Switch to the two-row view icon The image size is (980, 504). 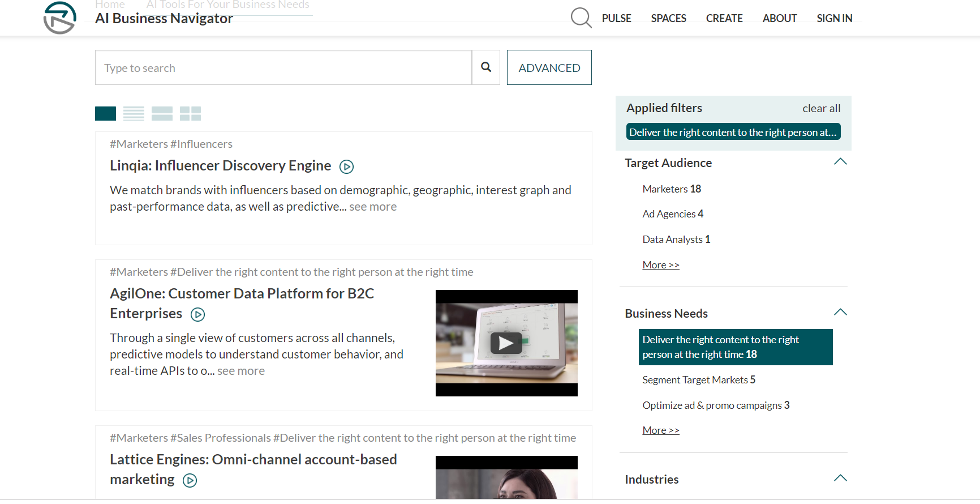[x=162, y=113]
